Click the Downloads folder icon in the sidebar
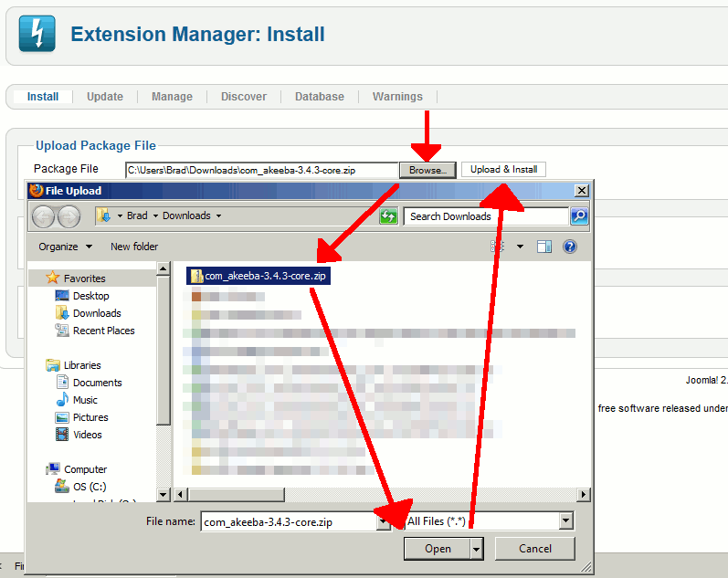Screen dimensions: 728x578 [x=62, y=313]
